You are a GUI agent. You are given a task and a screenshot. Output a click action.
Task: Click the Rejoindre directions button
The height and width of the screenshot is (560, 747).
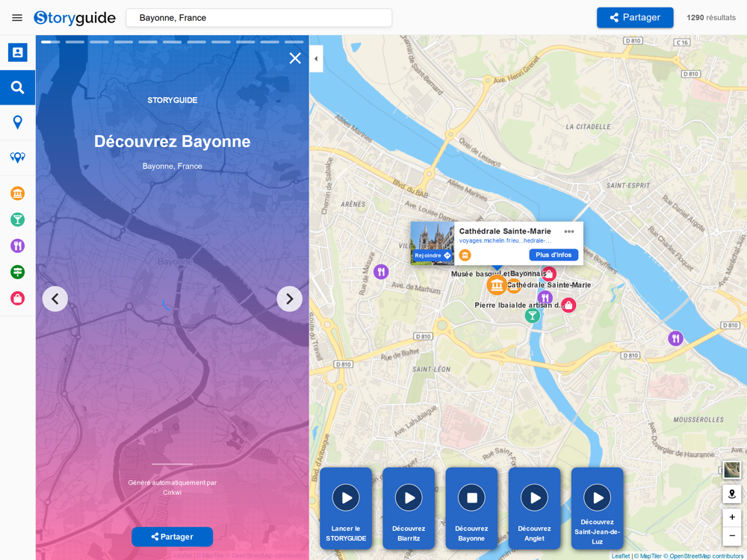click(x=432, y=255)
